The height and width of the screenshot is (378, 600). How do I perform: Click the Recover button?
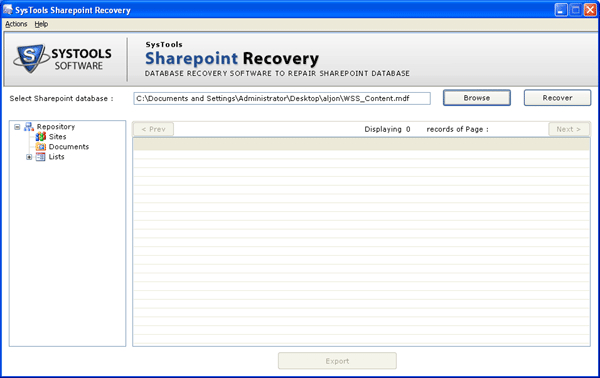[x=557, y=98]
